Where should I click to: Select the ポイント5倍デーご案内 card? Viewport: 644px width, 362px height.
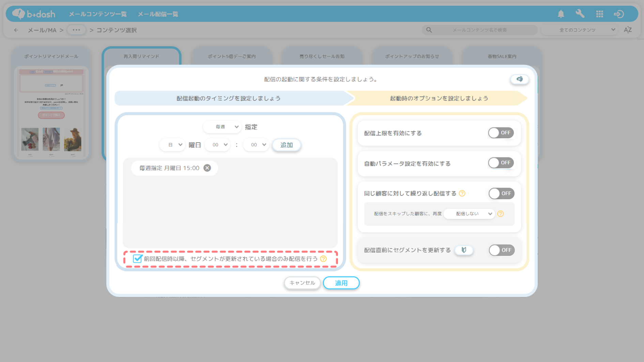point(232,56)
